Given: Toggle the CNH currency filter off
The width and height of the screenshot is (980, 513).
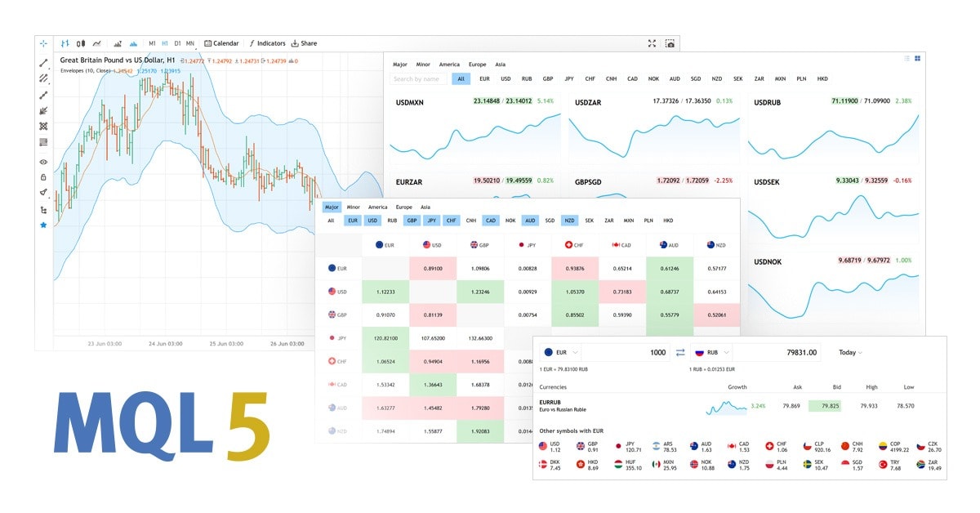Looking at the screenshot, I should (471, 221).
